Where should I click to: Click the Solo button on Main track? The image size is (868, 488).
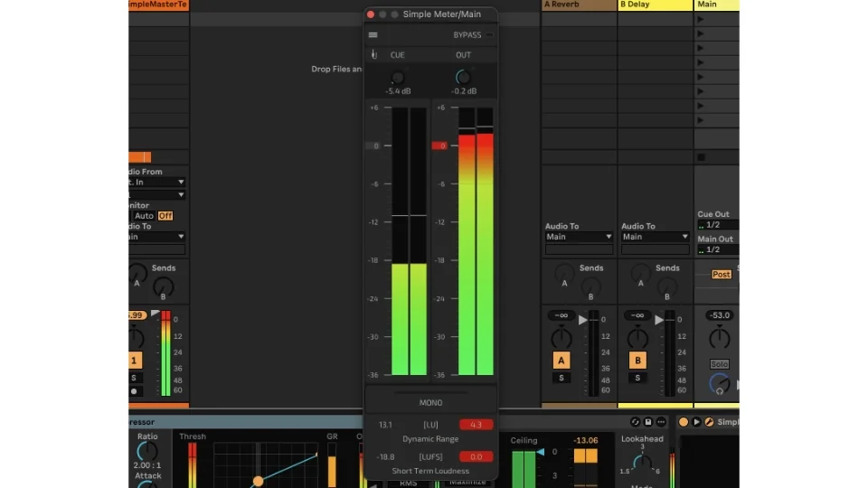point(719,364)
